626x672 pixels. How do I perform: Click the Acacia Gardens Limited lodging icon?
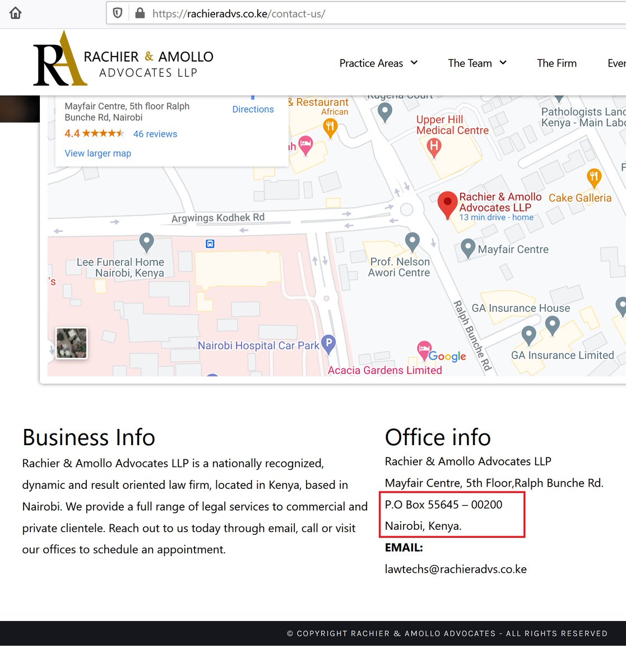[424, 350]
